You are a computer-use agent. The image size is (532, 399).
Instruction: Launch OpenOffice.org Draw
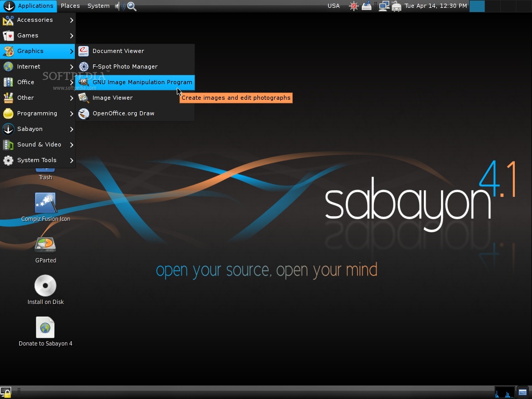click(135, 114)
